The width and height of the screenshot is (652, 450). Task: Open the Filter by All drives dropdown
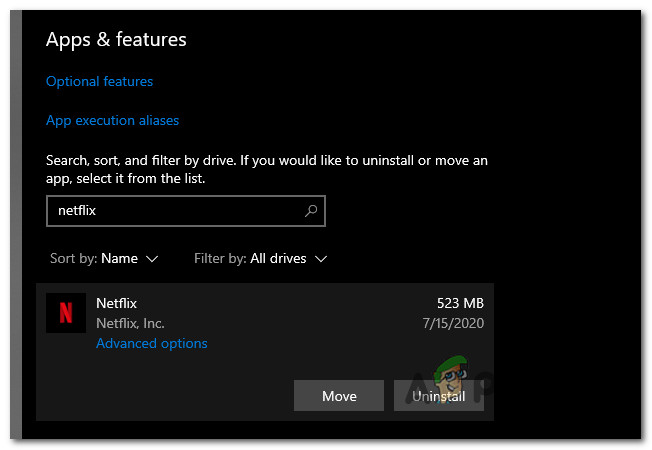tap(260, 258)
